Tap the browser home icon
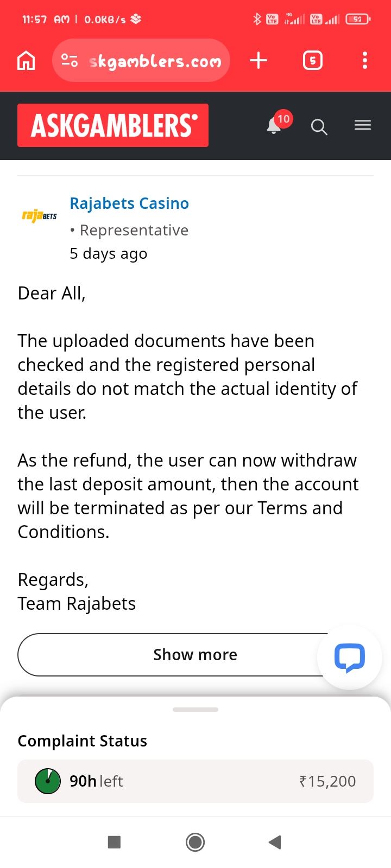391x868 pixels. click(x=26, y=61)
